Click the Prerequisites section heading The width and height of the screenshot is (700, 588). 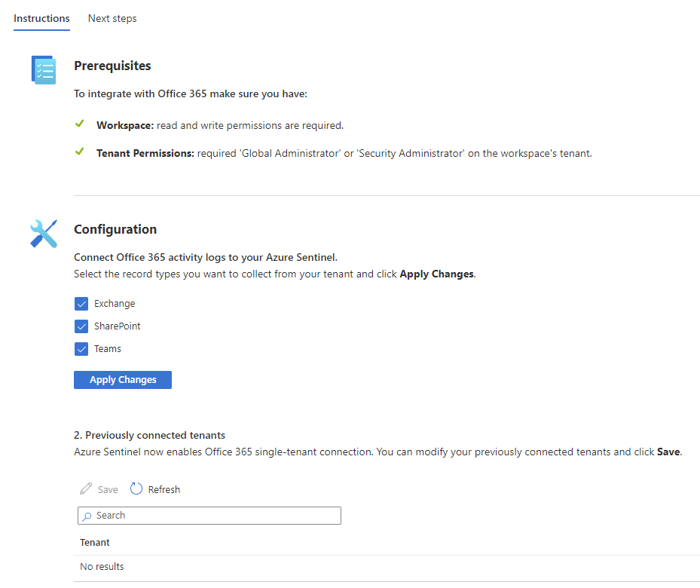112,66
